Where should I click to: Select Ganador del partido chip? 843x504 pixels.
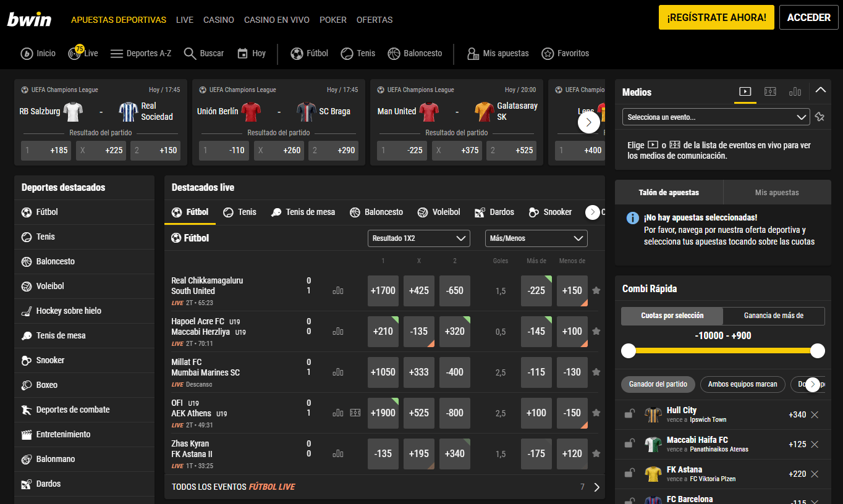658,384
